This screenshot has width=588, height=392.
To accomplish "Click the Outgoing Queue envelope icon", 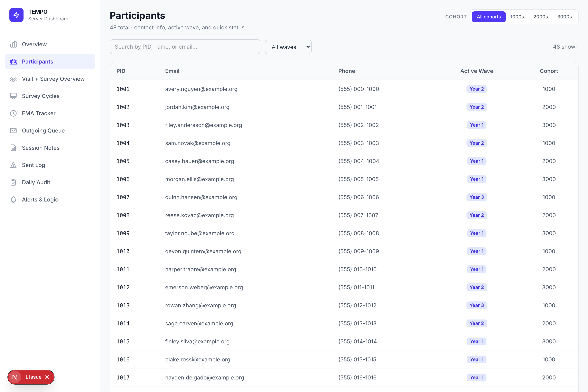I will [13, 131].
